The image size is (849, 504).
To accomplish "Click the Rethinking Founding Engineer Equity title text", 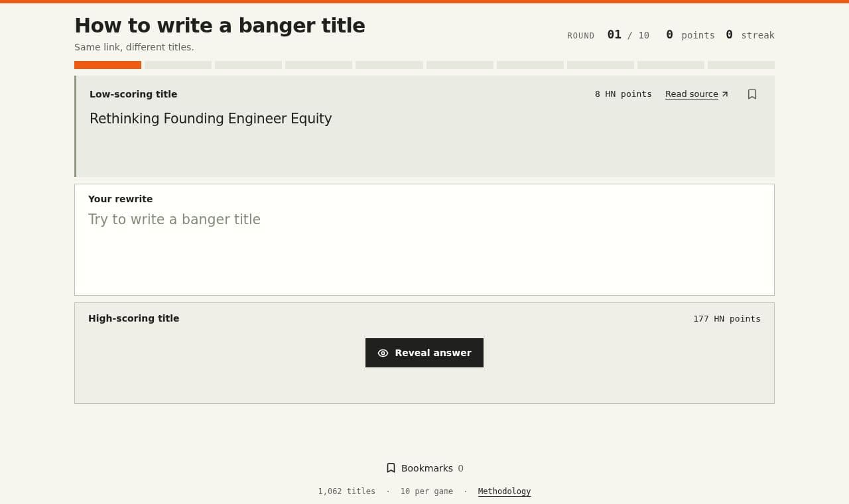I will (x=211, y=119).
